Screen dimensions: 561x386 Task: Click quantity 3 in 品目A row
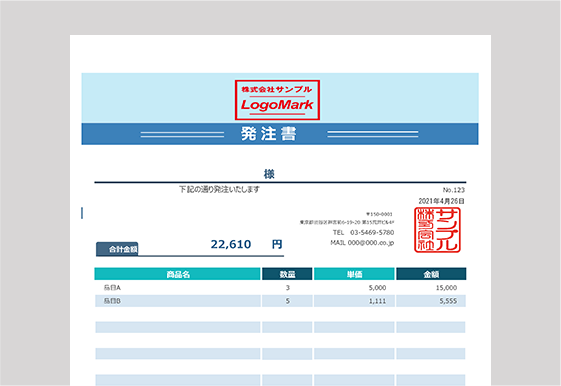288,288
